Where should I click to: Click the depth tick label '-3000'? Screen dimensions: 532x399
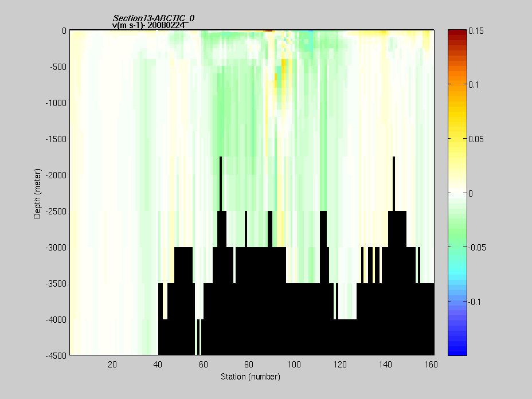point(56,248)
